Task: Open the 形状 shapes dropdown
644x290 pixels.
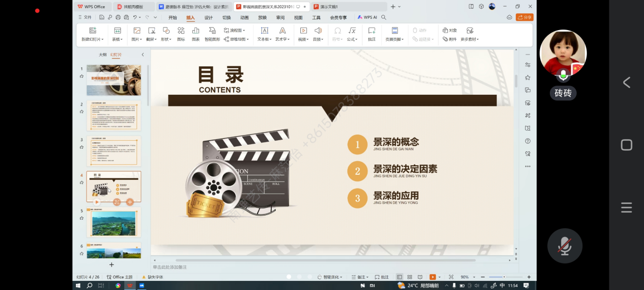Action: pos(166,39)
